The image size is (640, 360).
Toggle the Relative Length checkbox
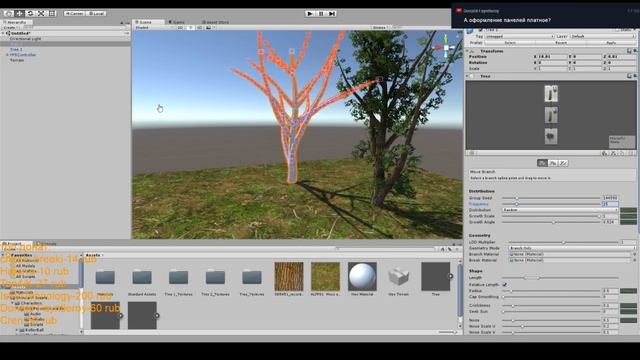coord(505,284)
